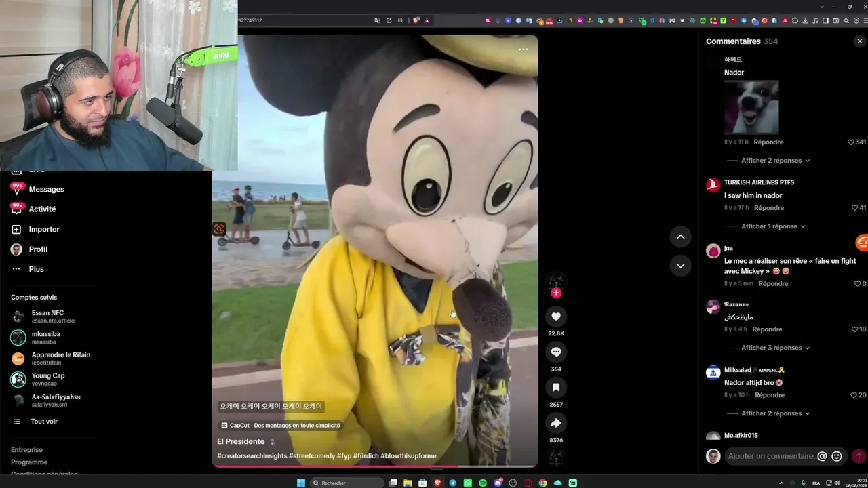Open the video's comments bubble icon
Viewport: 868px width, 488px height.
coord(556,352)
